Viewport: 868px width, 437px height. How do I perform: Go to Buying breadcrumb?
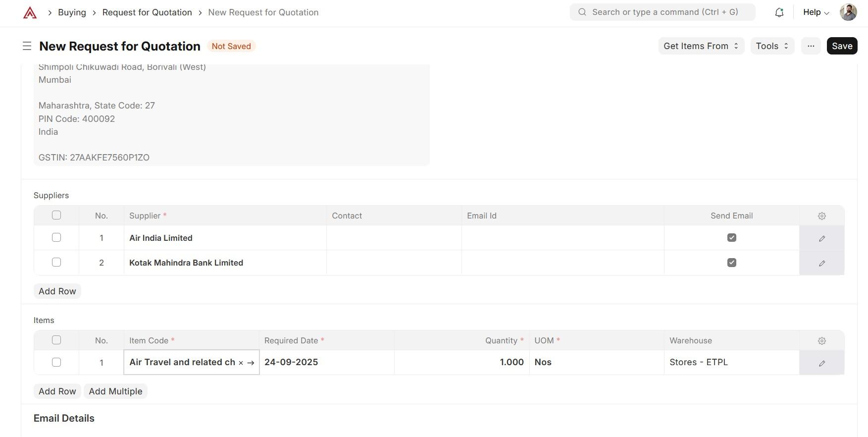pyautogui.click(x=72, y=12)
